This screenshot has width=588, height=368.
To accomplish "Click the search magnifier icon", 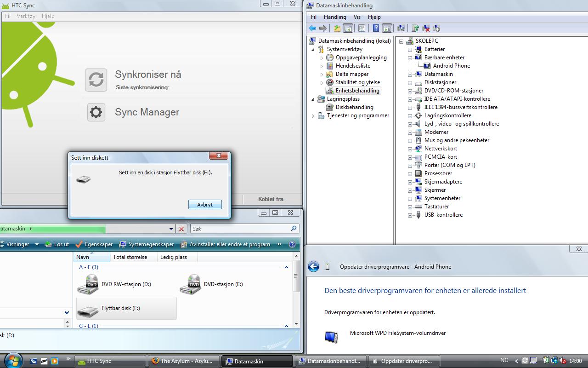I will (294, 228).
